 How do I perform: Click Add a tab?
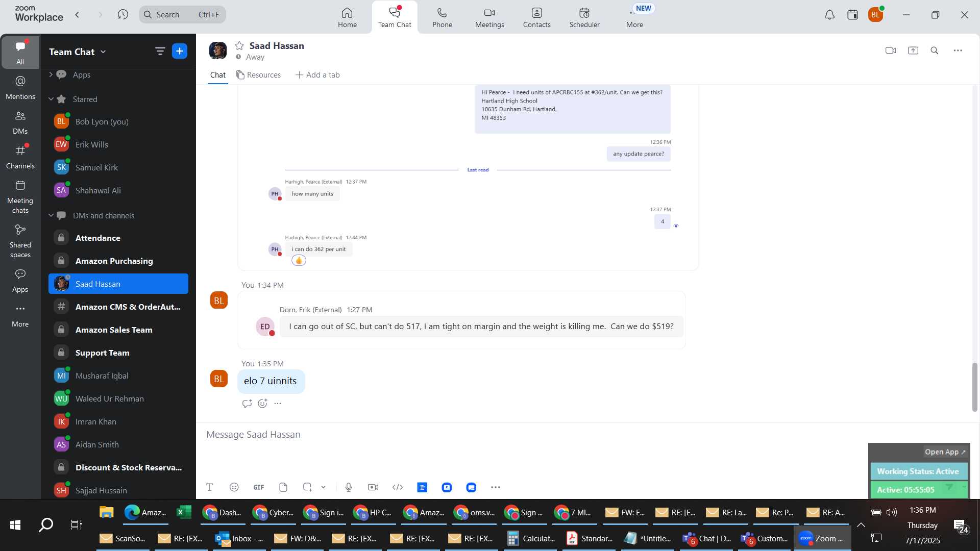(317, 75)
